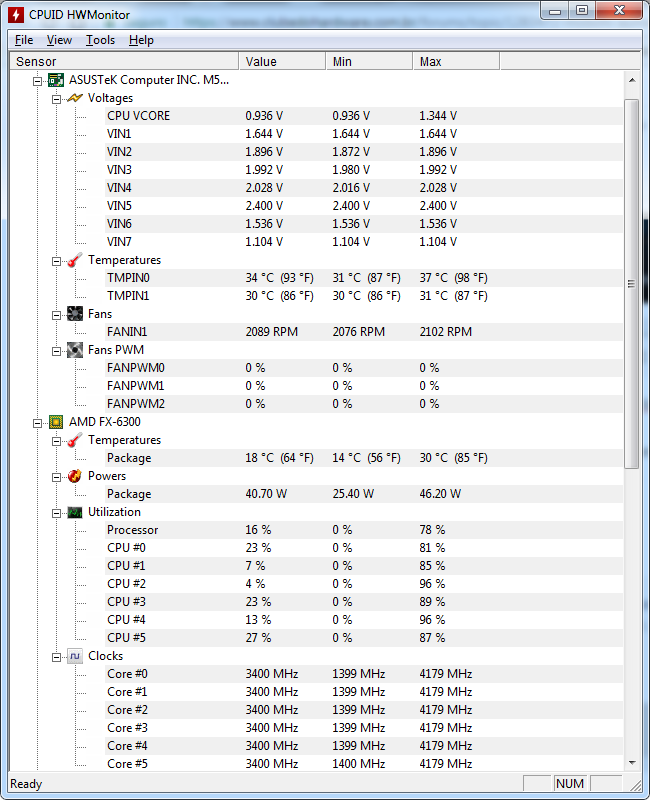Screen dimensions: 650x800
Task: Click the Fans PWM icon
Action: tap(74, 350)
